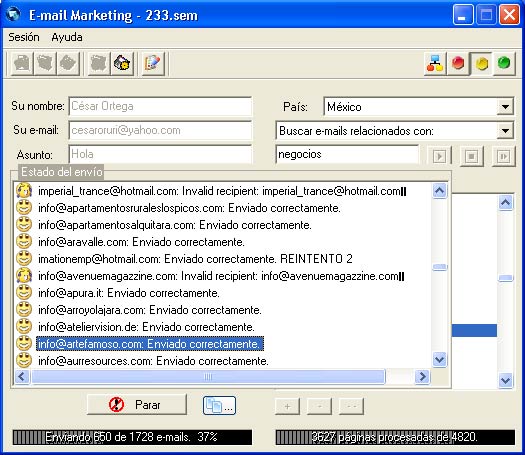Click the box with gear toolbar icon
The width and height of the screenshot is (525, 455).
[x=122, y=63]
